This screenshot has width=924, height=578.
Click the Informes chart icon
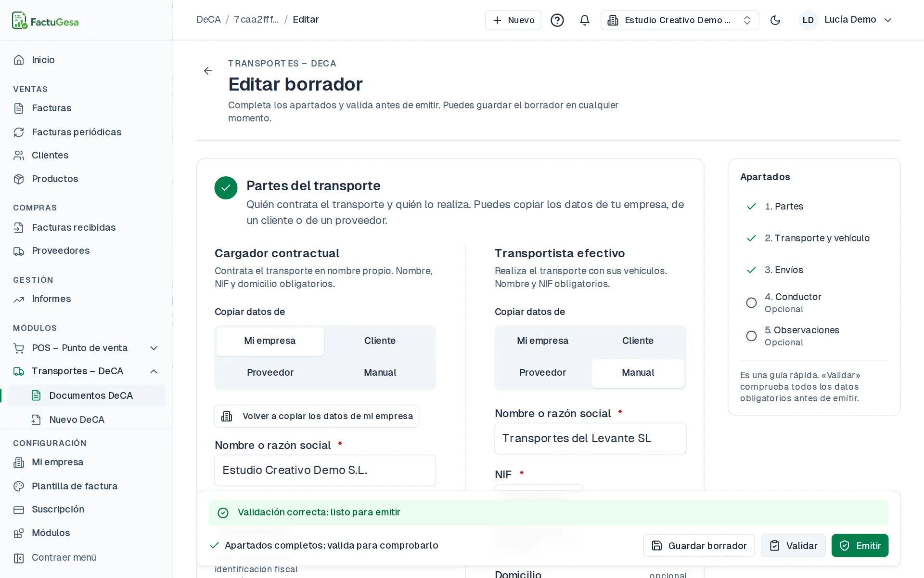19,299
